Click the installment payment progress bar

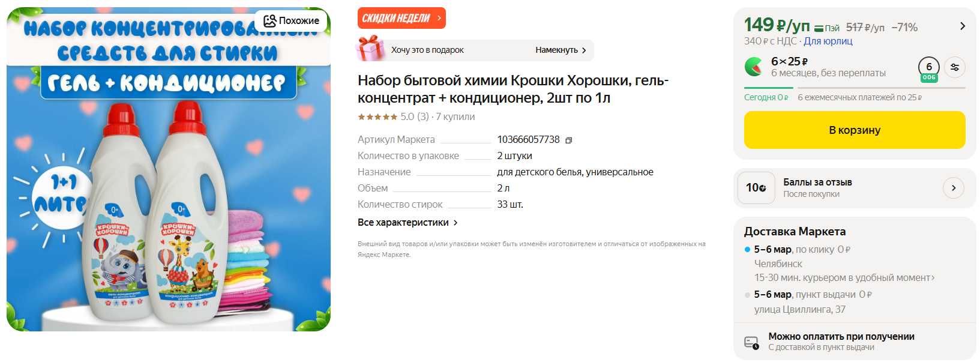855,88
